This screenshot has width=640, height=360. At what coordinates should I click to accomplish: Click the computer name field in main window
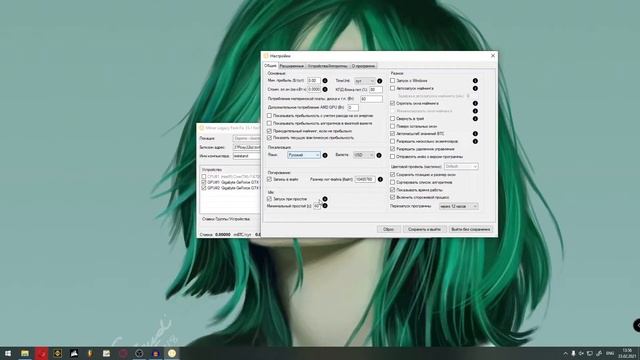247,156
